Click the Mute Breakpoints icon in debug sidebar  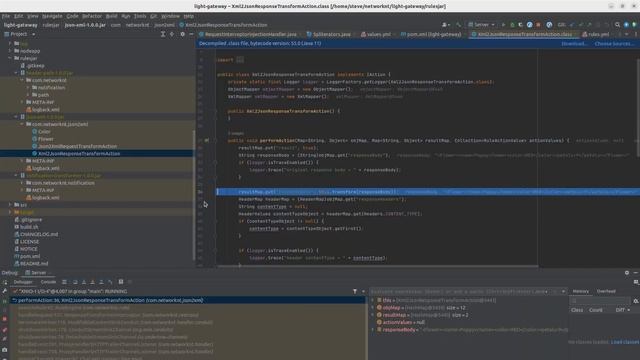[x=4, y=339]
